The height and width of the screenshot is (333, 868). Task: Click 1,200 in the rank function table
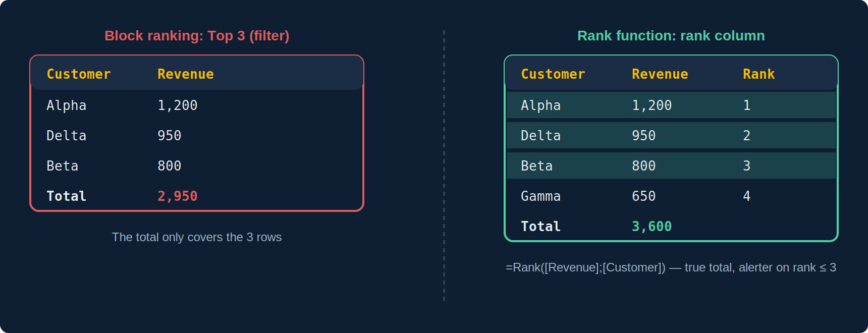tap(652, 105)
